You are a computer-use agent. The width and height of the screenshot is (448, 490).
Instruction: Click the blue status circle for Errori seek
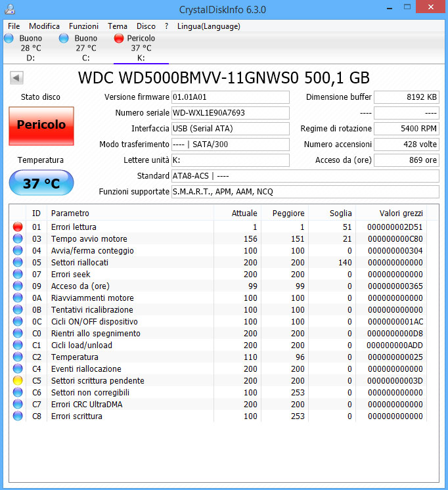point(18,274)
